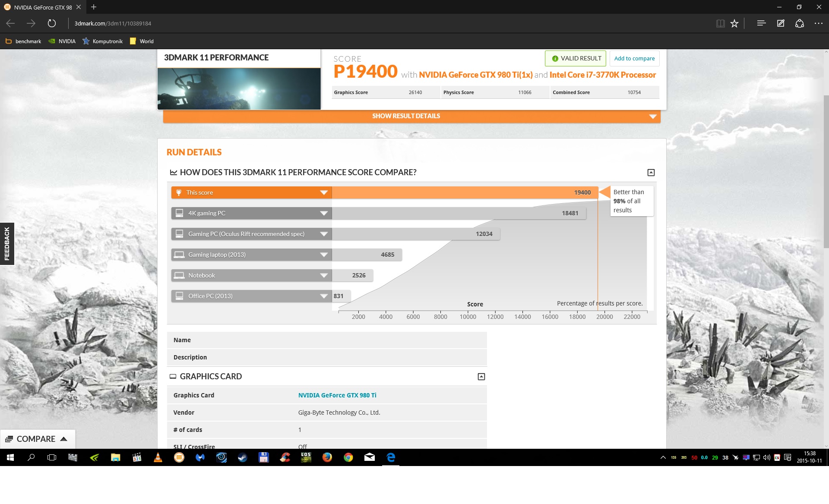Go back to the previous page
The image size is (829, 504).
11,23
